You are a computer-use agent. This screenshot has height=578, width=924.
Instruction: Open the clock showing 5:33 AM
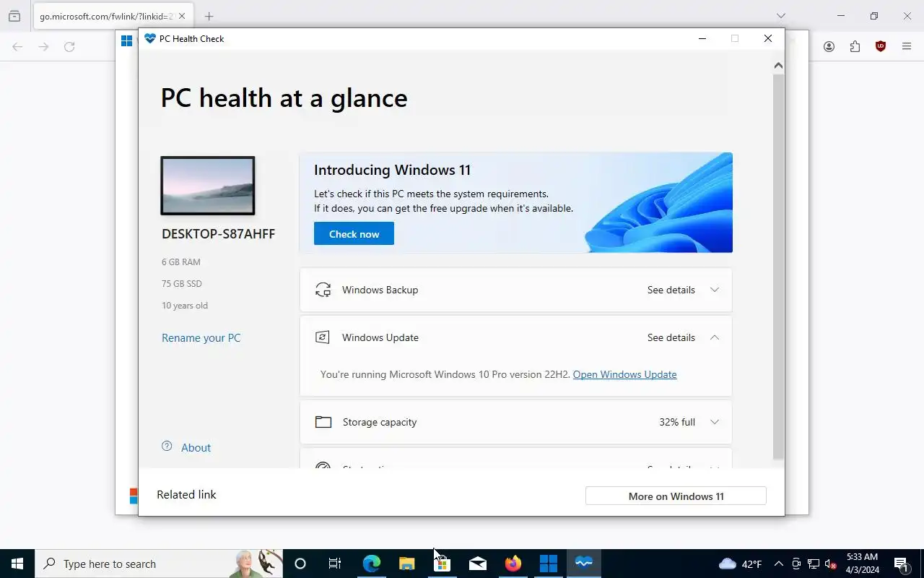(x=863, y=564)
